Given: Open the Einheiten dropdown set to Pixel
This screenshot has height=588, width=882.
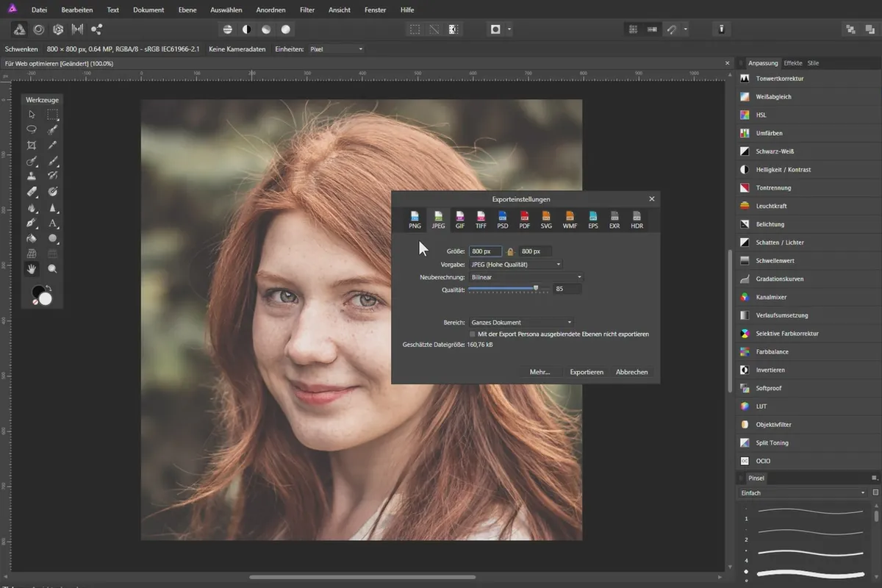Looking at the screenshot, I should (x=337, y=49).
